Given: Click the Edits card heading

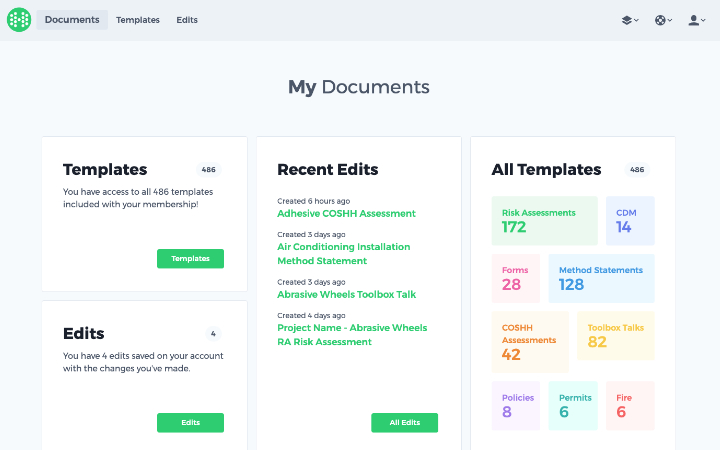Looking at the screenshot, I should tap(84, 333).
